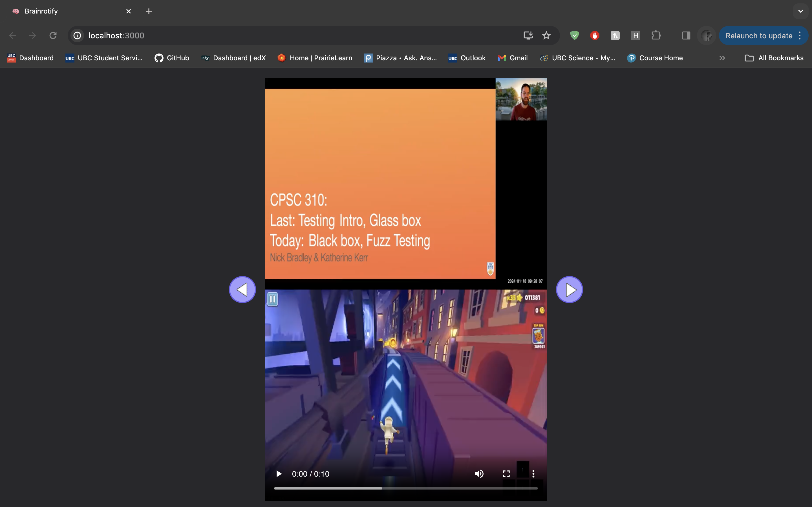Reload the localhost page
812x507 pixels.
[x=53, y=35]
